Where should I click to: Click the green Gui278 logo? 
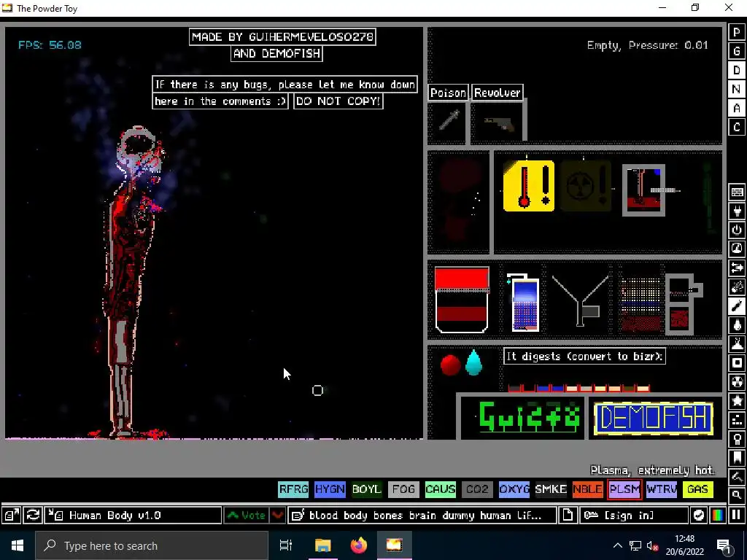coord(529,418)
